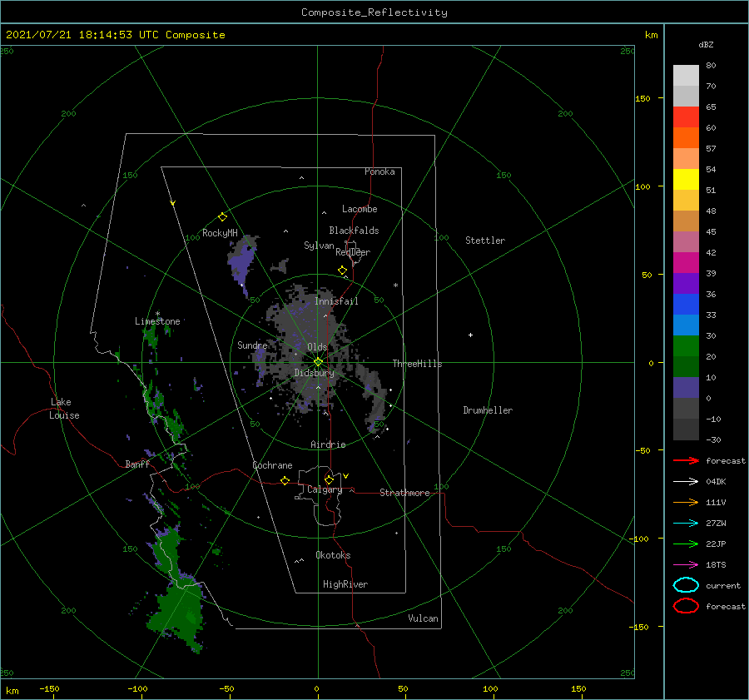Click the radar center marker near Didsbury
The height and width of the screenshot is (700, 749).
coord(318,362)
